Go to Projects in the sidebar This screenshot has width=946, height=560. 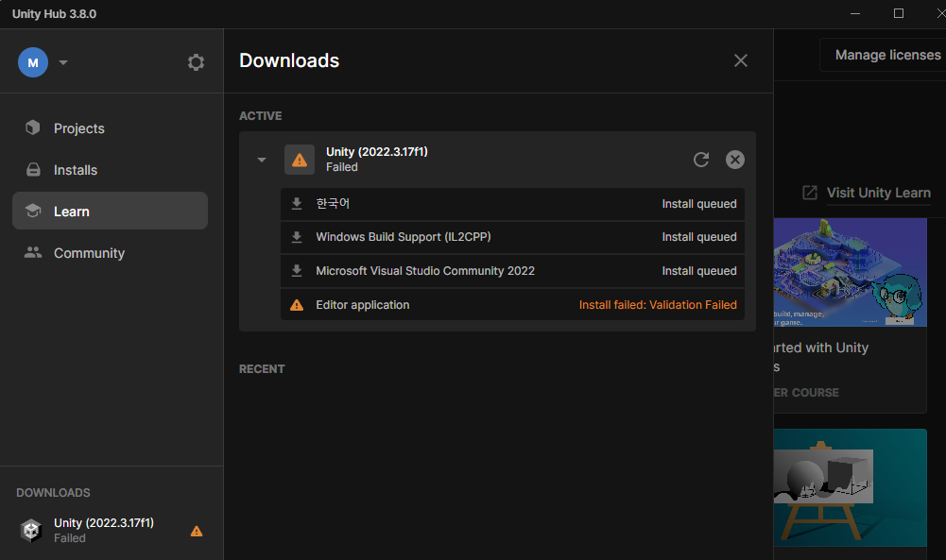pyautogui.click(x=110, y=128)
